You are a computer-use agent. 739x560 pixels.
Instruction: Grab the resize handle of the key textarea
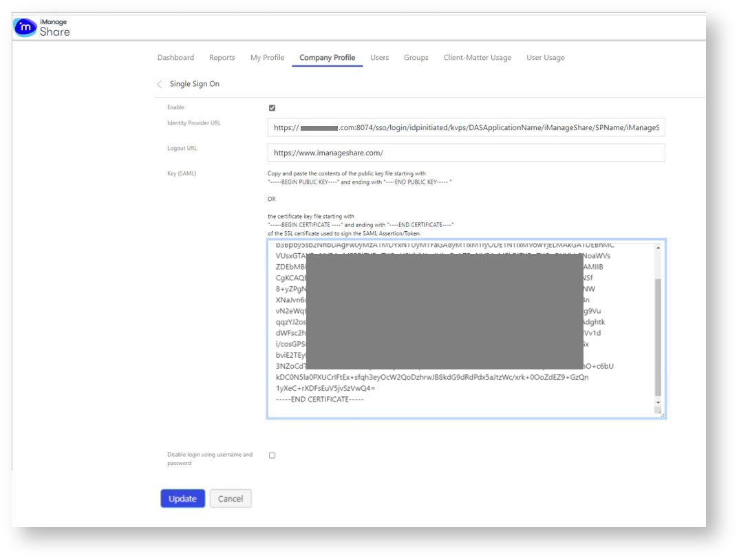click(x=661, y=414)
